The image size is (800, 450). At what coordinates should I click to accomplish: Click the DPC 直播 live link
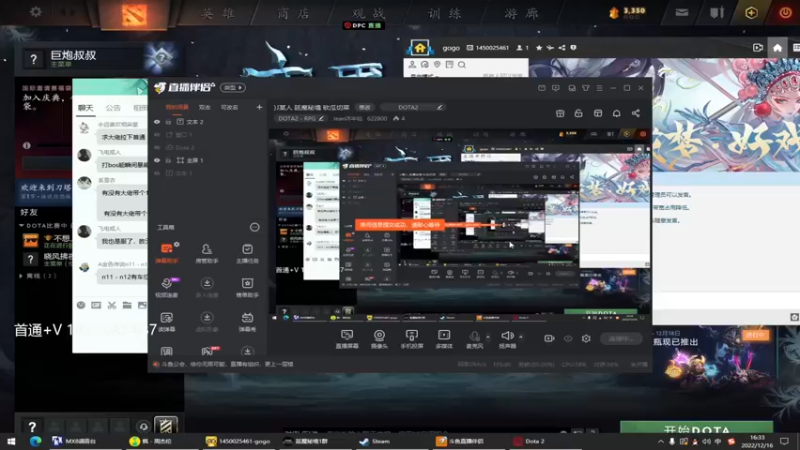[x=363, y=26]
